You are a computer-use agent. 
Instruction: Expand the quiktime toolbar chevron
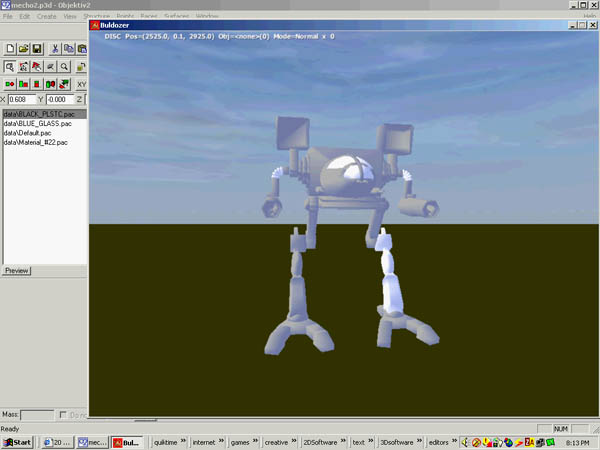click(183, 441)
